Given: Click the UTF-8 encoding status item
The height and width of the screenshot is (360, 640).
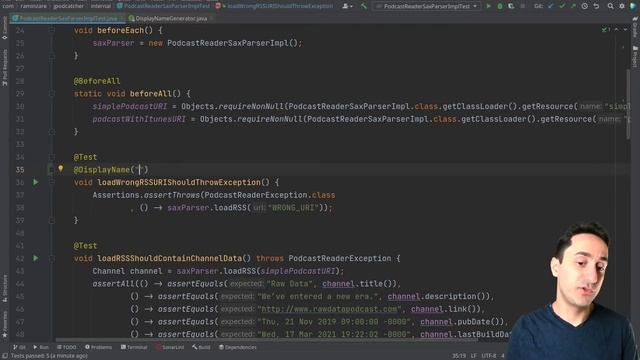Looking at the screenshot, I should [489, 356].
